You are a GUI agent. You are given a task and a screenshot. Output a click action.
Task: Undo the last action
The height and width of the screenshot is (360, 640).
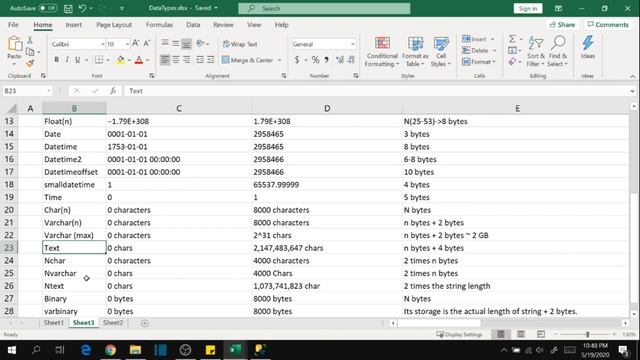coord(82,8)
